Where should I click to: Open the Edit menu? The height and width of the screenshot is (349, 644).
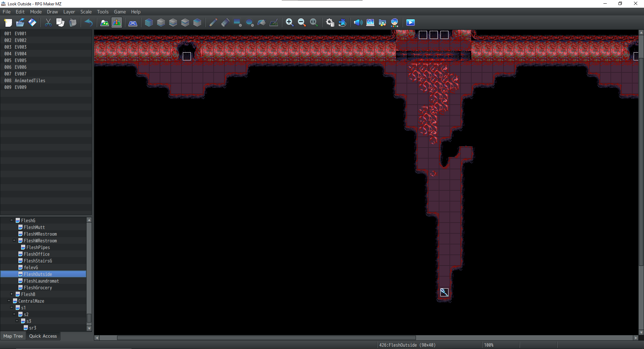click(20, 12)
